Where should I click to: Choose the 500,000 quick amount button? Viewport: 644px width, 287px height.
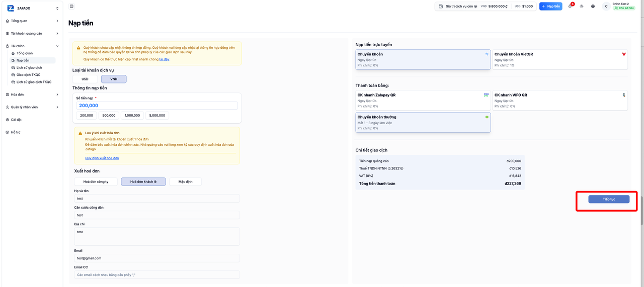[x=109, y=115]
